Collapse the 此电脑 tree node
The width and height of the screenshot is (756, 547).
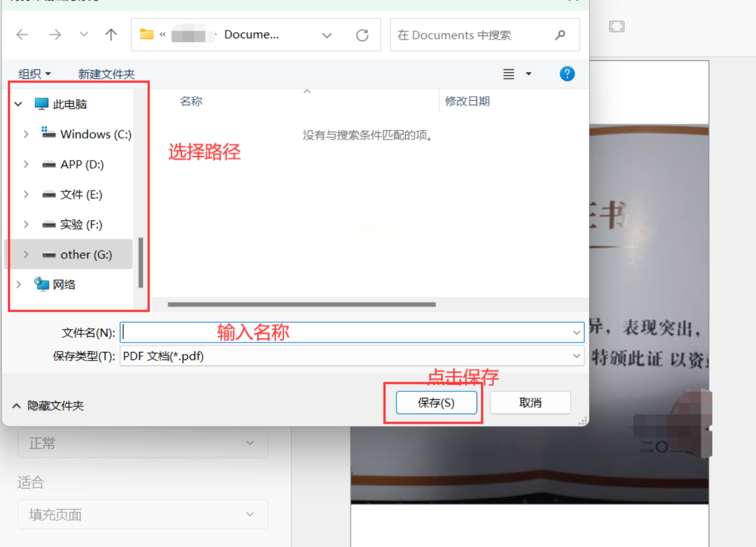19,104
